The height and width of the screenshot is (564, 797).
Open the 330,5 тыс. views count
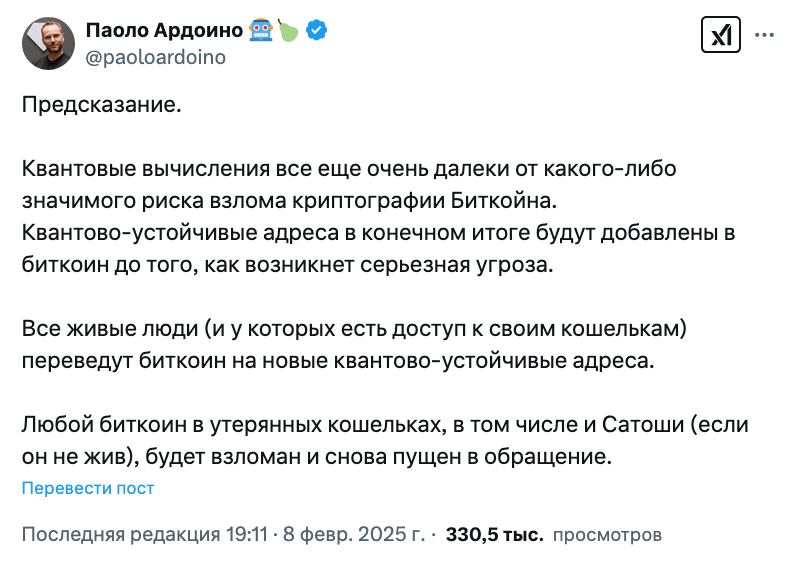pyautogui.click(x=495, y=535)
